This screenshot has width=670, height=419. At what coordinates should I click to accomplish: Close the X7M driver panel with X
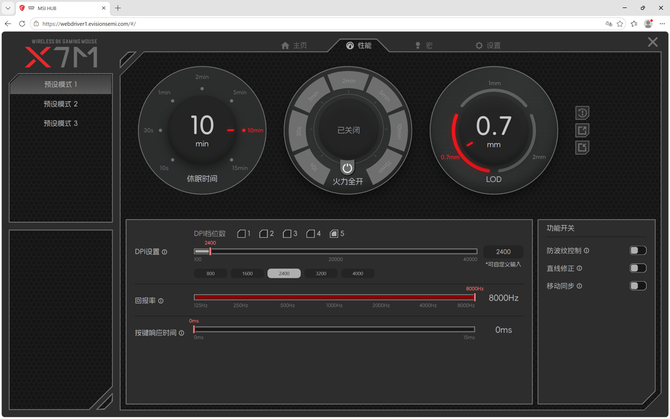652,42
